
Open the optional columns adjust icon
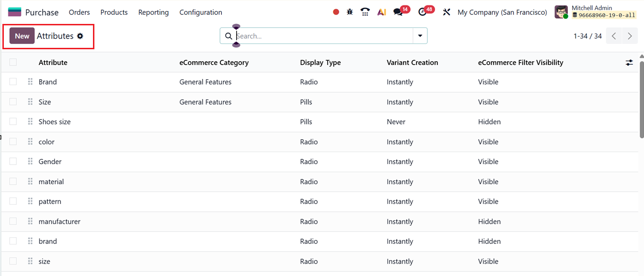pos(629,63)
